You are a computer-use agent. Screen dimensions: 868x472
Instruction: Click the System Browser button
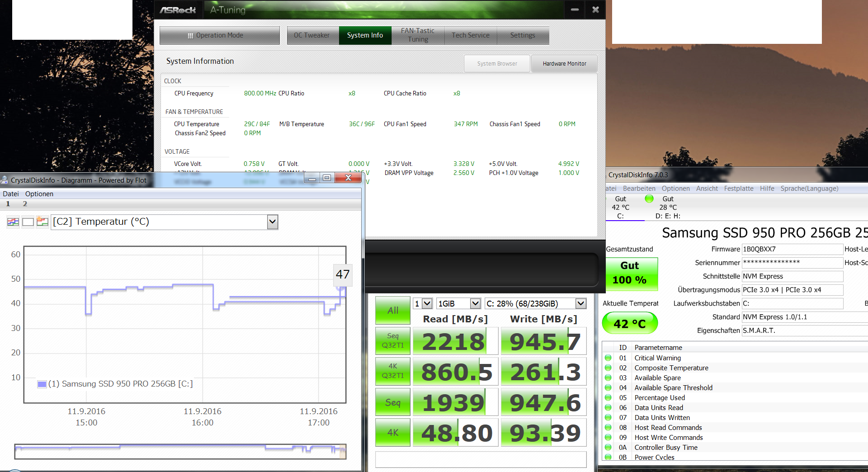tap(497, 64)
